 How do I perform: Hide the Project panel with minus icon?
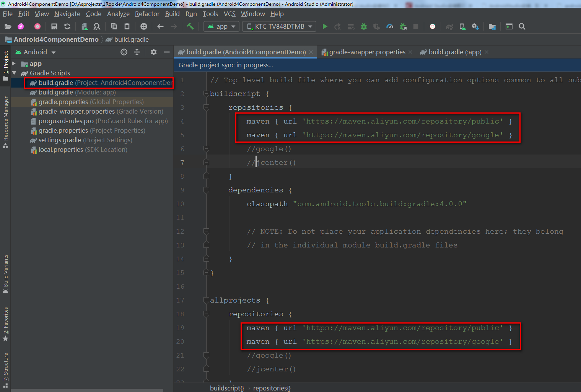coord(167,52)
